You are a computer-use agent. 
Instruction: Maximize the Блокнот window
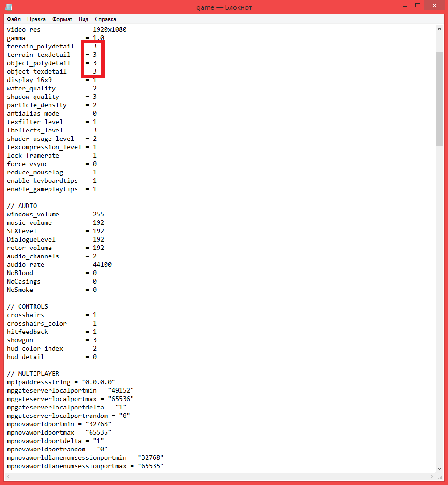tap(418, 6)
